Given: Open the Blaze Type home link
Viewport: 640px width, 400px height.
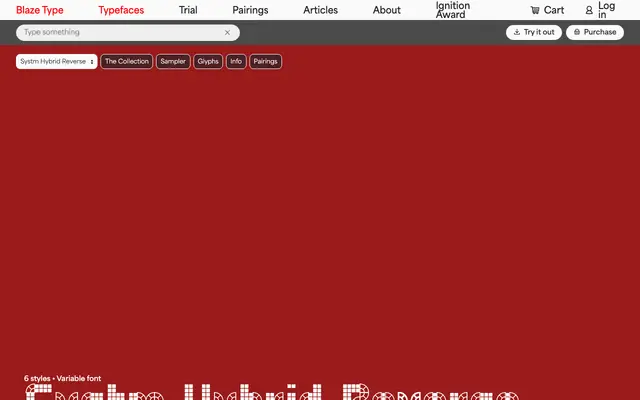Looking at the screenshot, I should click(x=40, y=10).
